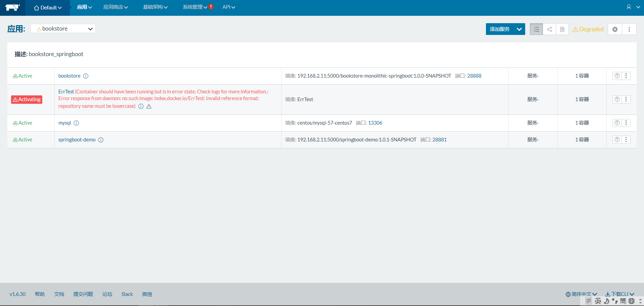Stop the bookstore stack
Image resolution: width=644 pixels, height=306 pixels.
(615, 29)
